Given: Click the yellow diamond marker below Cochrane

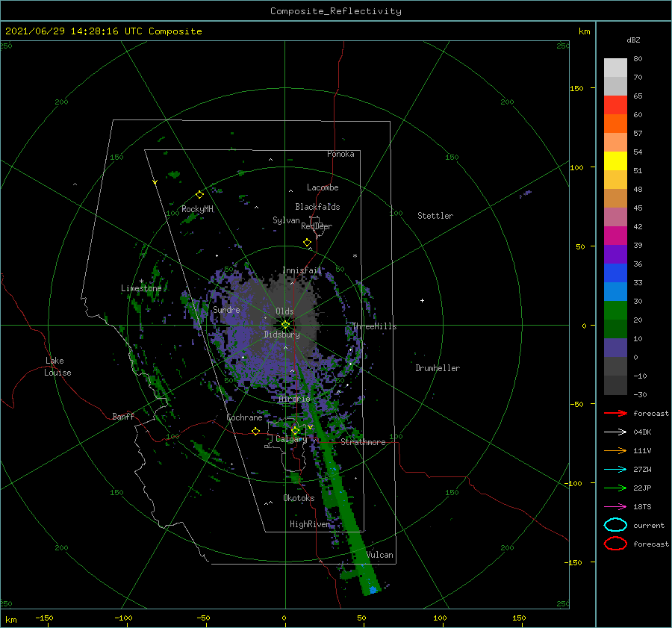Looking at the screenshot, I should [255, 432].
